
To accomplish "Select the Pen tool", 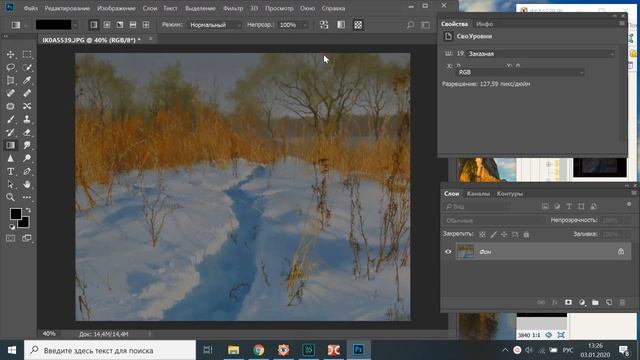I will click(27, 171).
